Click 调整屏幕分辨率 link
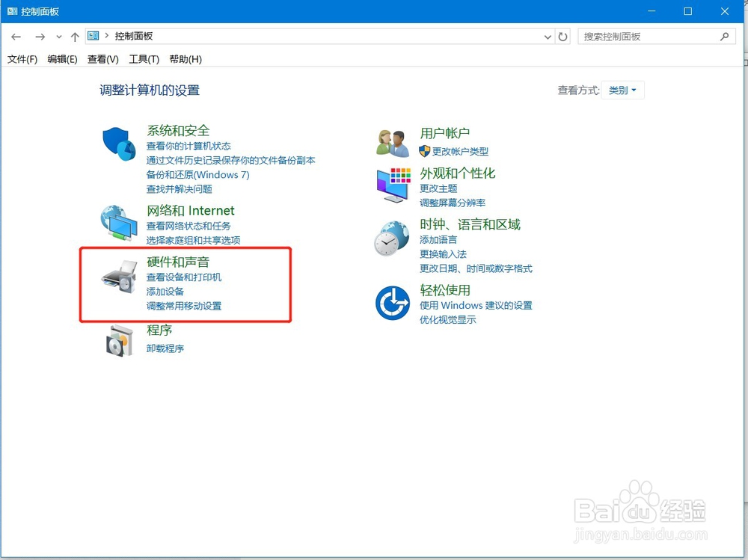This screenshot has height=560, width=748. pos(453,203)
